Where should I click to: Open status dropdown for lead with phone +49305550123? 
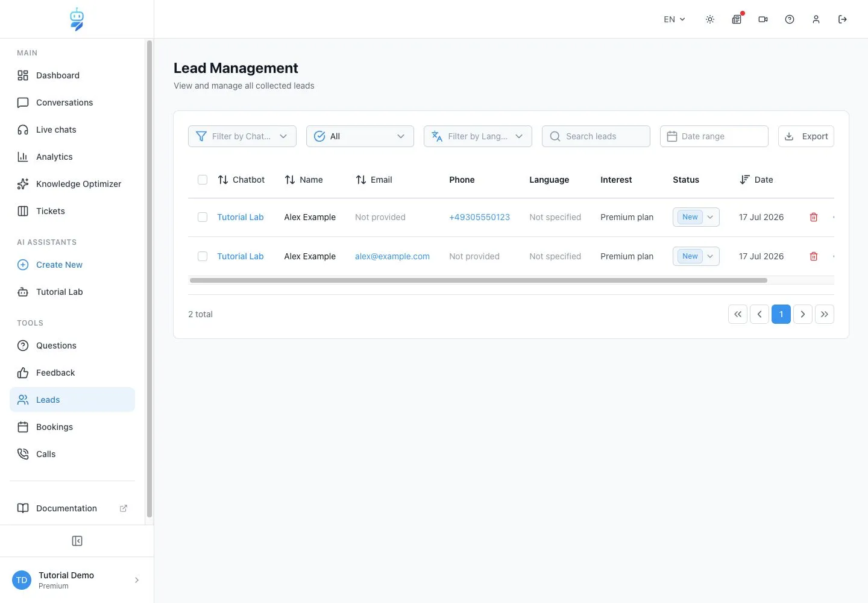point(696,217)
